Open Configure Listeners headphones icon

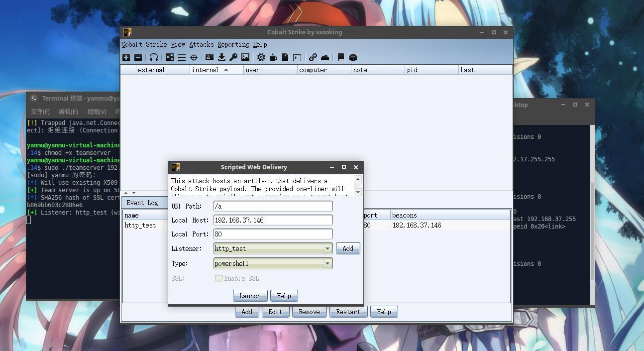pyautogui.click(x=154, y=58)
